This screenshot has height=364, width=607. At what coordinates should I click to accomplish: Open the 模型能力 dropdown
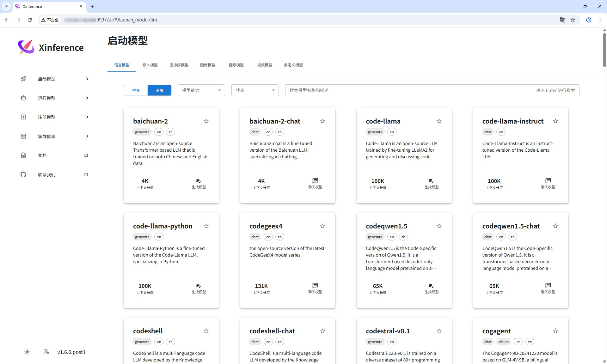[201, 90]
